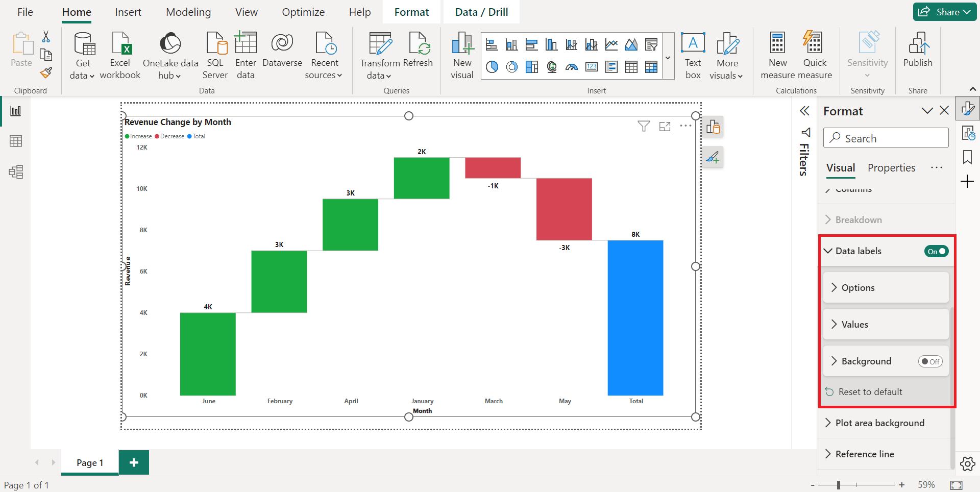Click the Cut scissors icon
This screenshot has width=980, height=492.
[46, 37]
